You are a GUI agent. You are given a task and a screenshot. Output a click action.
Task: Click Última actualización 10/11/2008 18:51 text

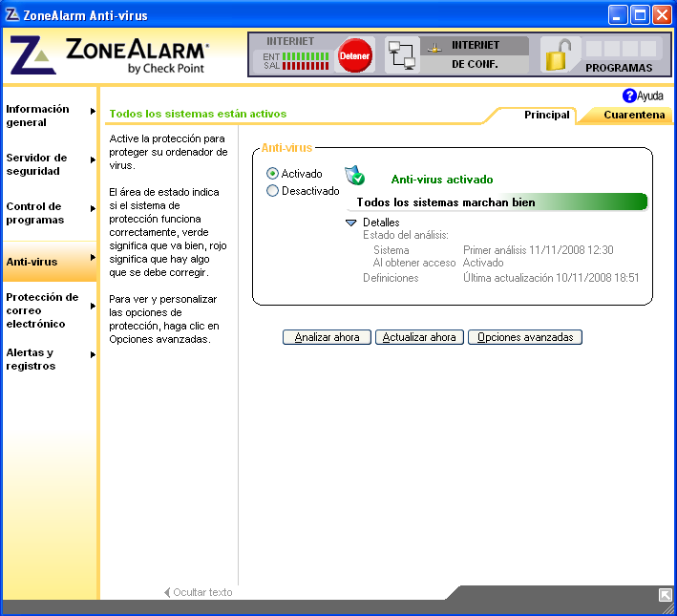(551, 277)
